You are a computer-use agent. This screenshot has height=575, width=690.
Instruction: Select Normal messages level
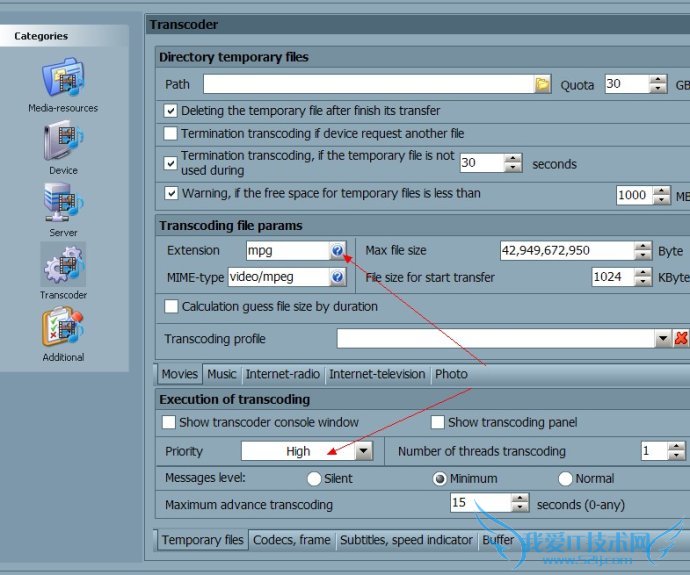[x=565, y=478]
